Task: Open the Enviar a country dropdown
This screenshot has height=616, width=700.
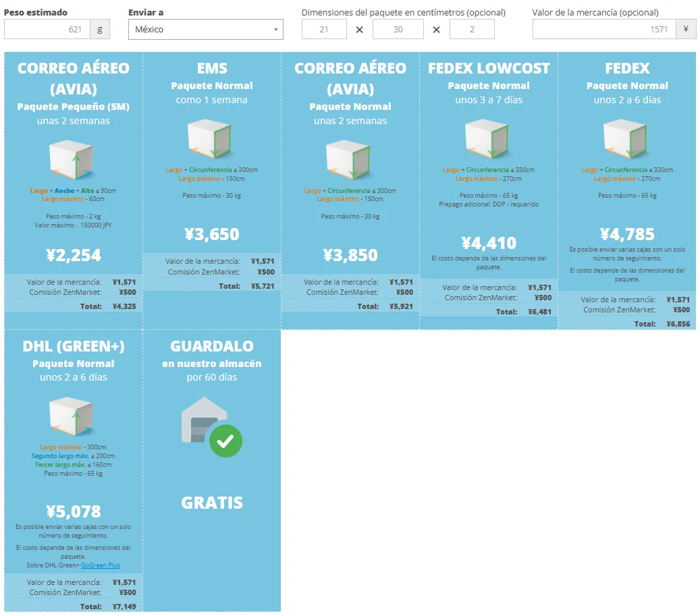Action: 206,30
